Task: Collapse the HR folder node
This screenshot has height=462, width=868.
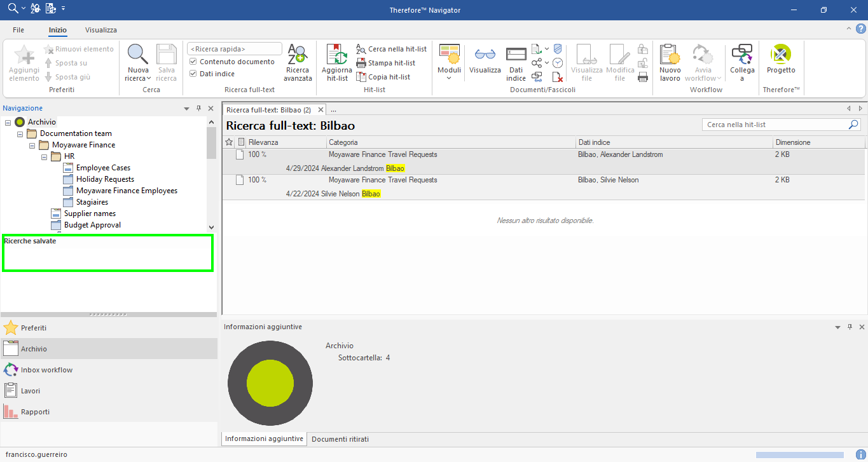Action: point(44,156)
